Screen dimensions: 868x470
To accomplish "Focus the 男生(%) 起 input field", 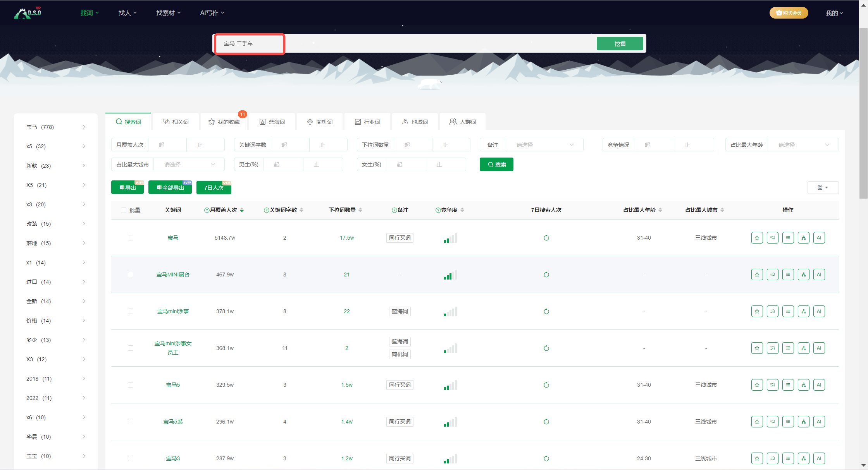I will point(283,165).
